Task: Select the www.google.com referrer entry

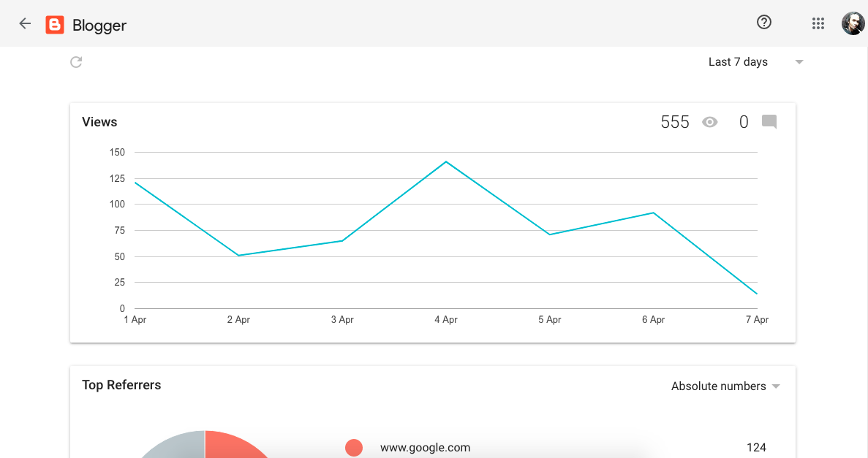Action: pos(425,447)
